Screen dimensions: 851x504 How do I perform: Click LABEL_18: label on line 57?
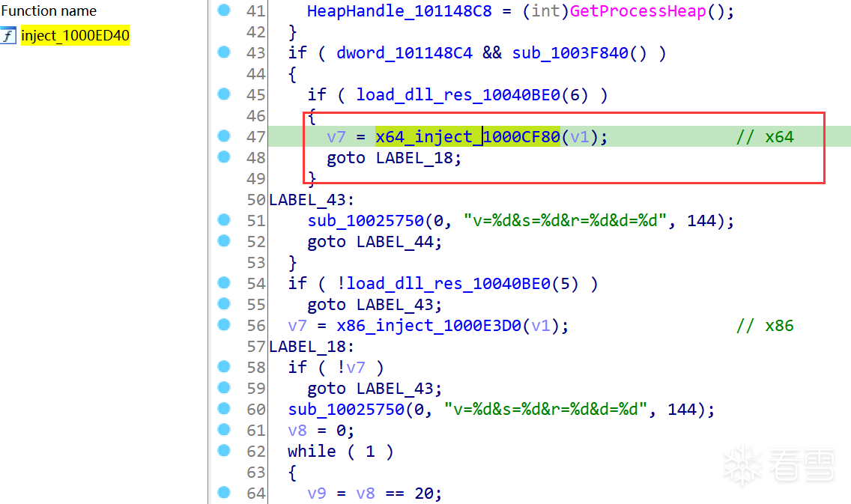(x=312, y=347)
